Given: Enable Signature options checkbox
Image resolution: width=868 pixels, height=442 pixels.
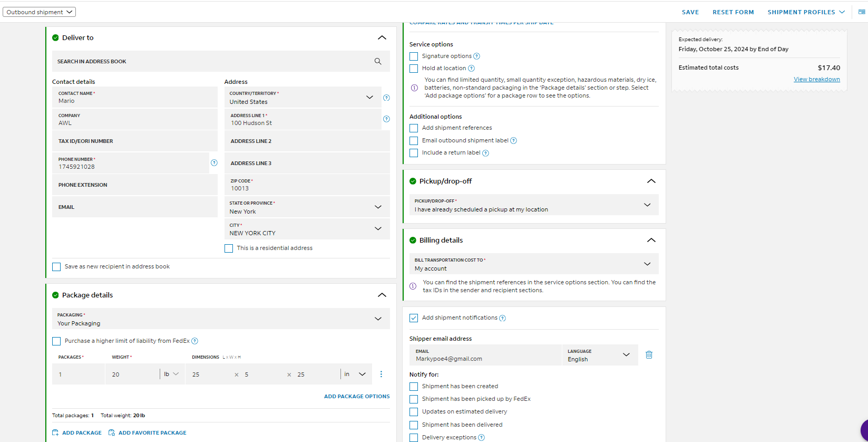Looking at the screenshot, I should click(x=414, y=56).
